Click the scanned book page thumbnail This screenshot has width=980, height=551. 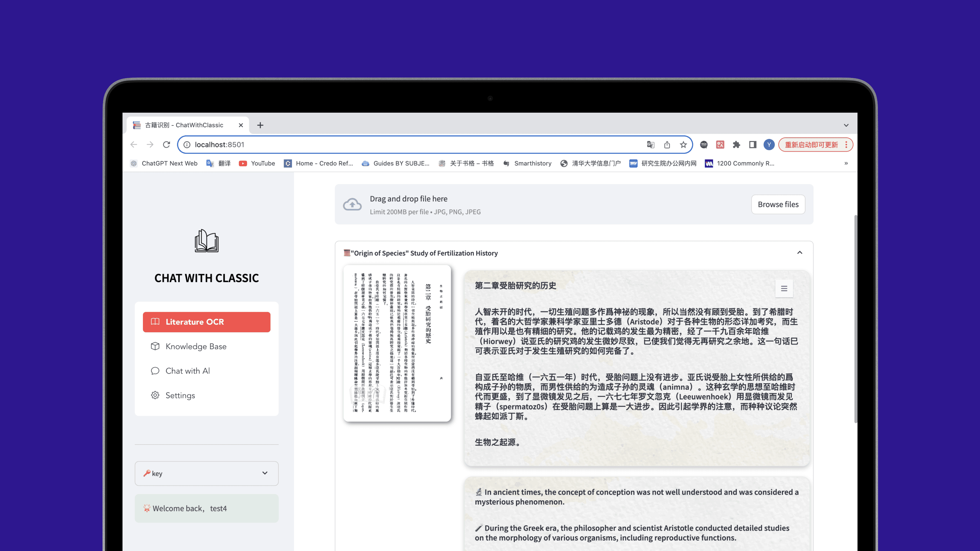coord(397,343)
